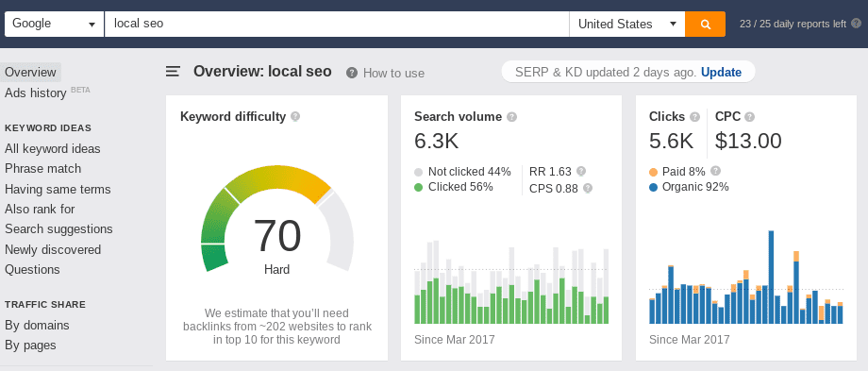Click the 5.6K clicks value
This screenshot has width=868, height=371.
671,142
